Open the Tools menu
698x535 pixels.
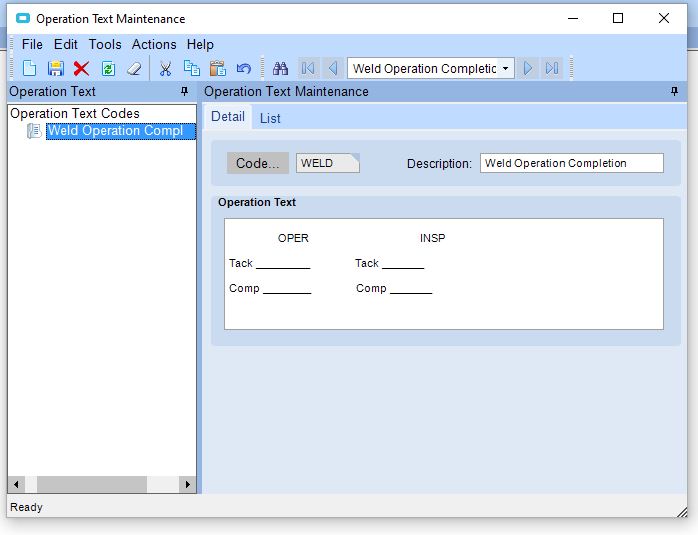coord(105,45)
